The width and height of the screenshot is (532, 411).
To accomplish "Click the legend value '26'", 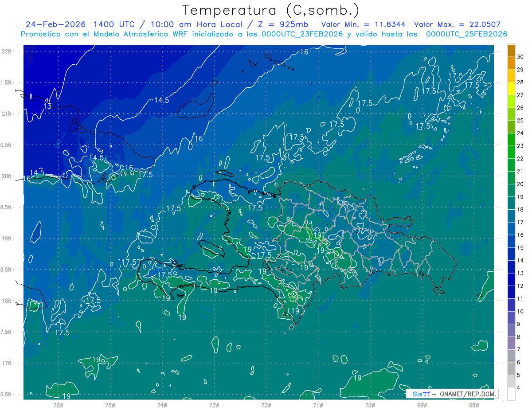I will tap(520, 108).
